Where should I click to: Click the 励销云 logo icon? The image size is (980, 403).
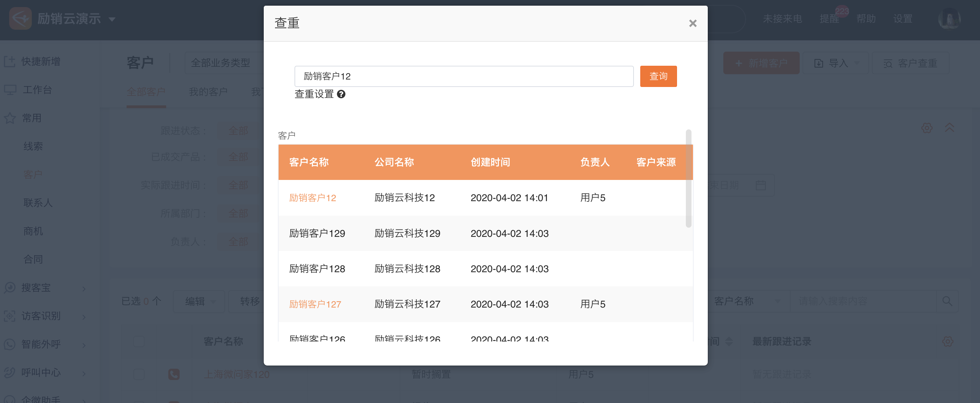click(x=20, y=18)
